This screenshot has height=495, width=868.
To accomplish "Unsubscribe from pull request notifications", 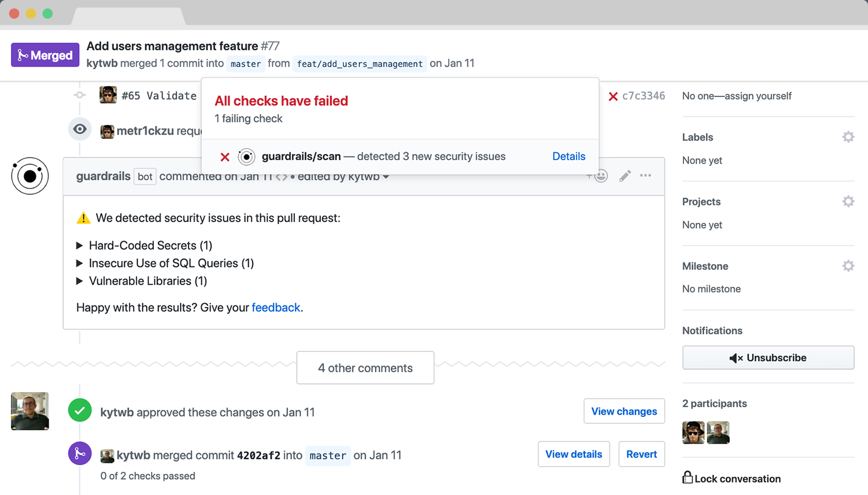I will tap(768, 358).
